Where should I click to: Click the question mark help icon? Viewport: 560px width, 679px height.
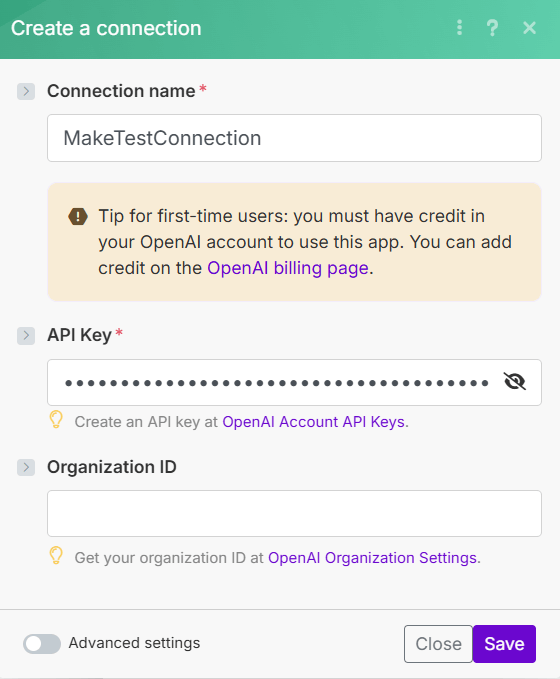pyautogui.click(x=492, y=28)
